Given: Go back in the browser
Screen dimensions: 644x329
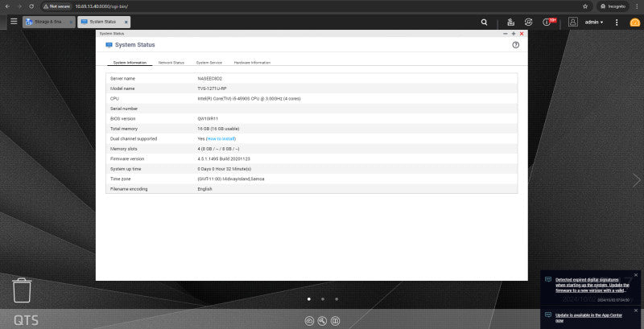Looking at the screenshot, I should pos(7,6).
